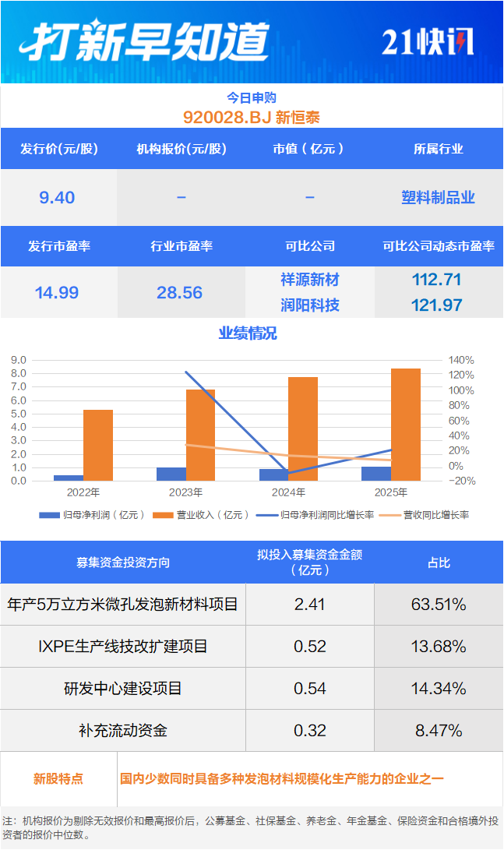The width and height of the screenshot is (504, 850).
Task: Click the 2025年 orange revenue bar
Action: 405,424
